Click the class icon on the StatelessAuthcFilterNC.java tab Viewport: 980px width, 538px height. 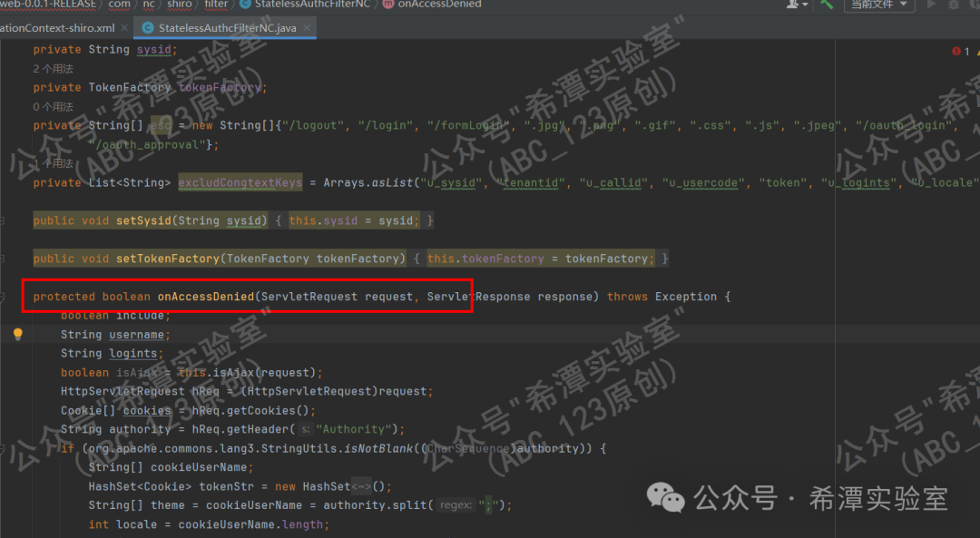148,28
